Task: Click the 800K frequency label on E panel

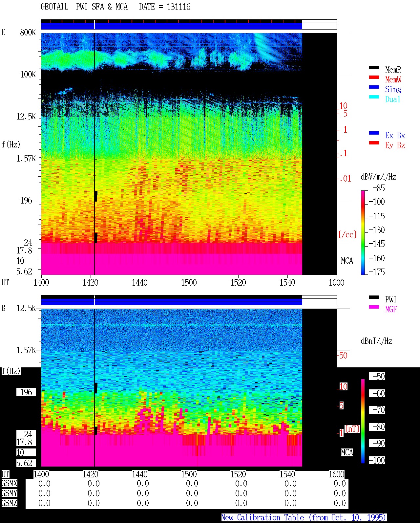Action: (28, 32)
